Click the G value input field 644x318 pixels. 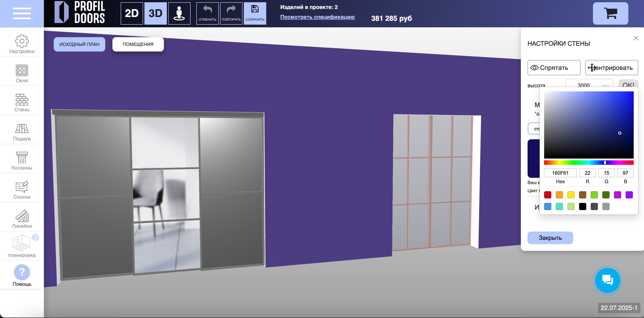pyautogui.click(x=606, y=173)
